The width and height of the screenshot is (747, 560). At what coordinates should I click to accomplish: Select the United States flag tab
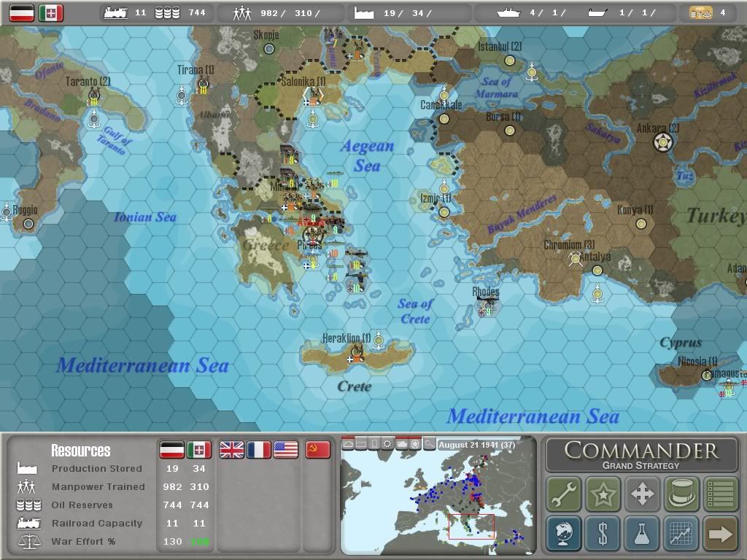(286, 449)
